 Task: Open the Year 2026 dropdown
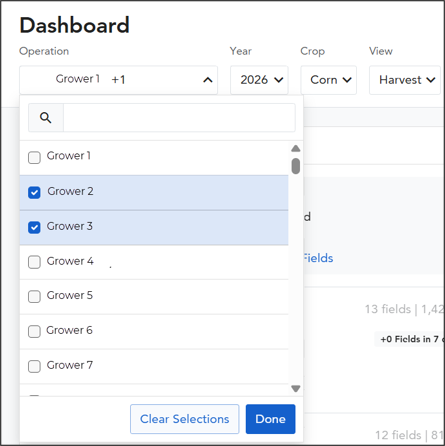tap(259, 80)
